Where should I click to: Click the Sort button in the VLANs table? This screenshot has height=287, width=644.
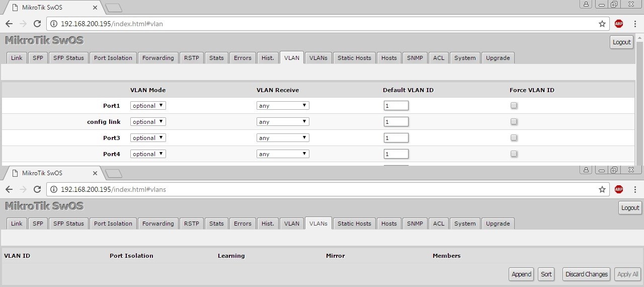point(546,274)
